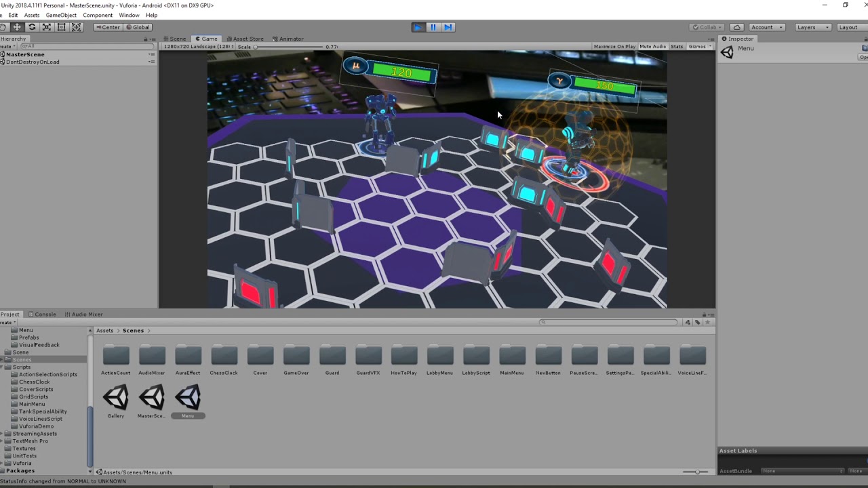This screenshot has width=868, height=488.
Task: Open the PauseScreen folder
Action: click(x=584, y=360)
